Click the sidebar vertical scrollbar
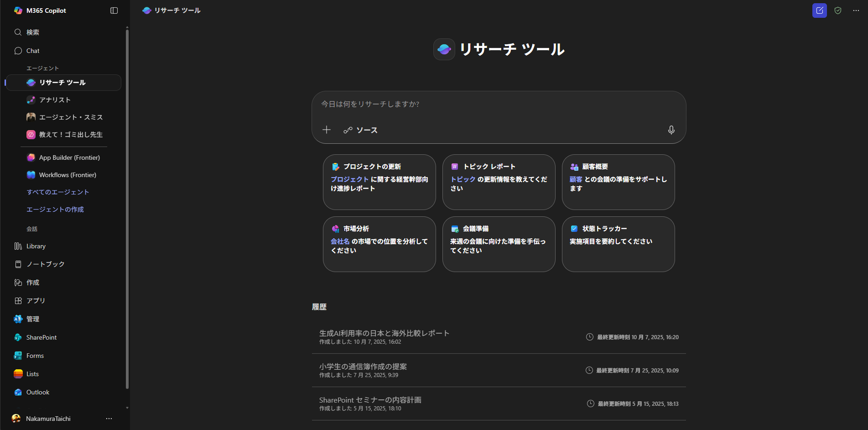The image size is (868, 430). point(127,205)
